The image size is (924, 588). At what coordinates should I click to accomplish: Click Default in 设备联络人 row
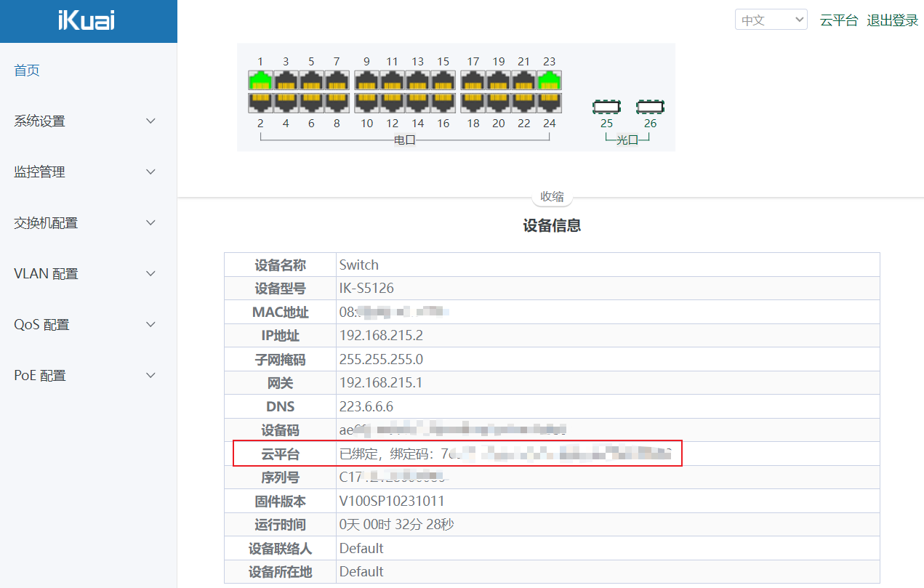coord(361,548)
